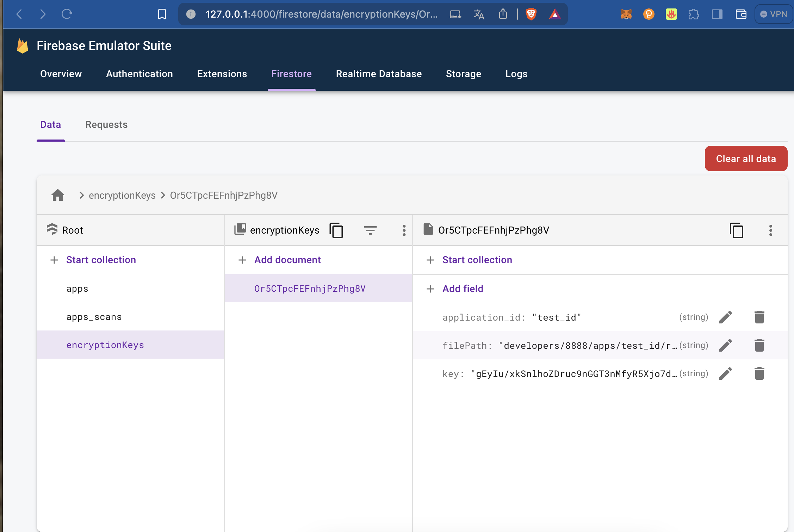Click Add document
The height and width of the screenshot is (532, 794).
pyautogui.click(x=287, y=260)
